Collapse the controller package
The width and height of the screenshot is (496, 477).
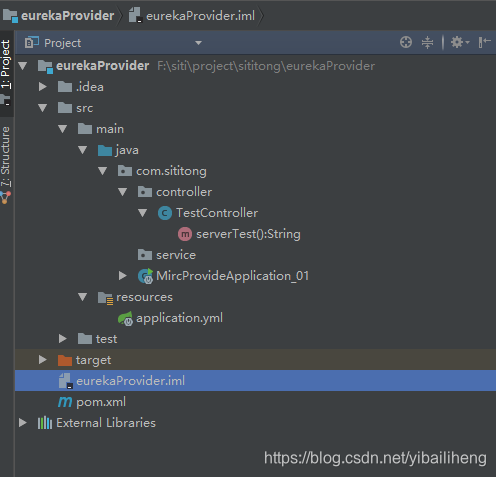point(123,192)
